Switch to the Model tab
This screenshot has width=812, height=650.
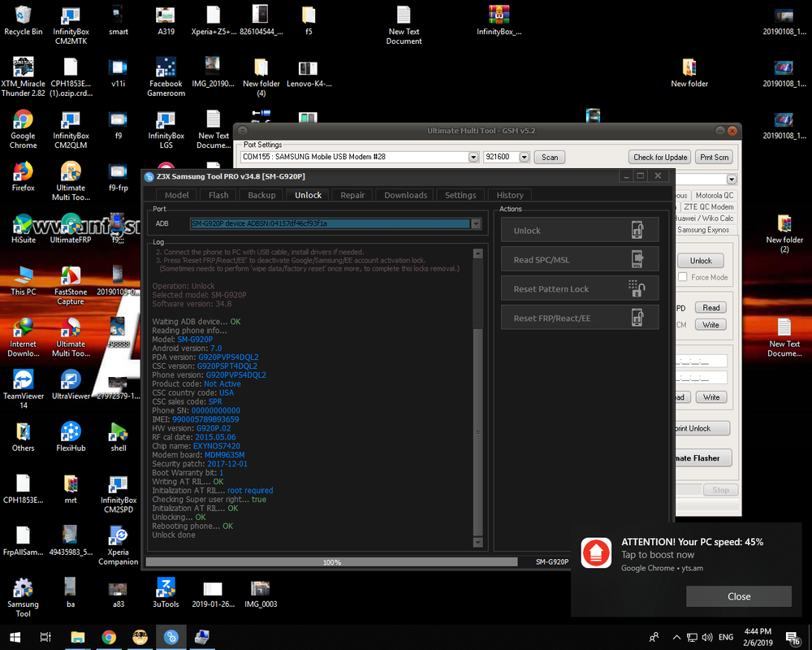176,195
